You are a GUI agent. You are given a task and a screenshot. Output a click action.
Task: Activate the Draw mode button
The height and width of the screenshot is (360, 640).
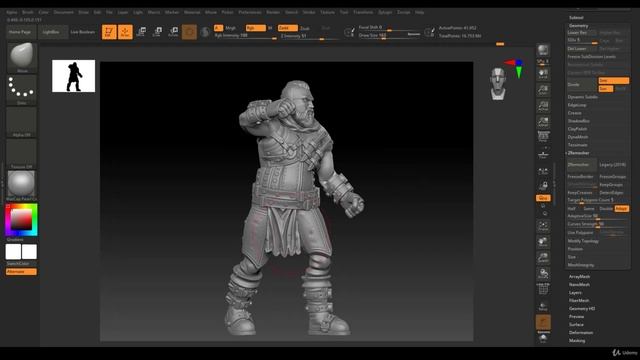coord(125,32)
